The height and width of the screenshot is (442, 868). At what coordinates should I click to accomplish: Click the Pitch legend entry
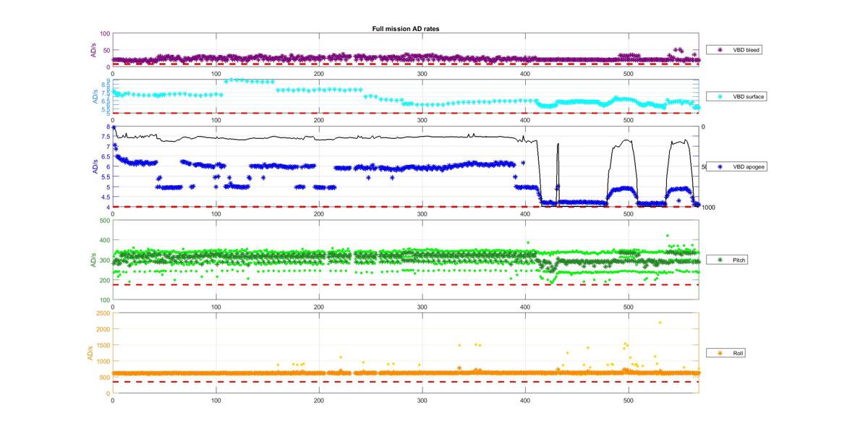coord(727,259)
